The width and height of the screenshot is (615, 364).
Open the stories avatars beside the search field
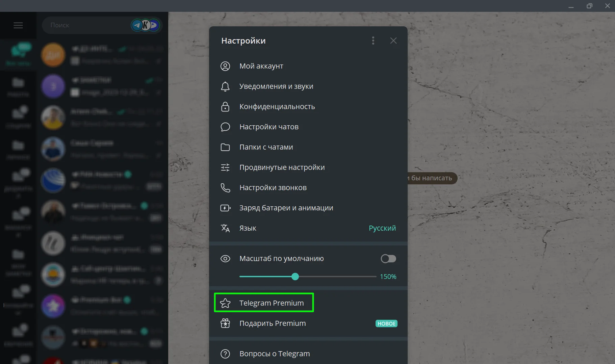[146, 25]
